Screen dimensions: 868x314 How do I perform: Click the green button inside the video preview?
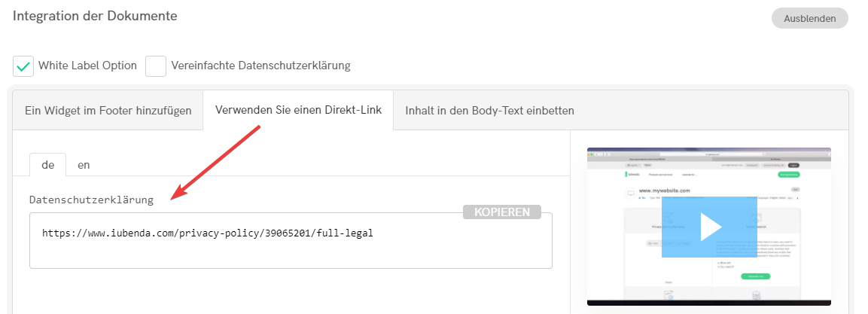tap(754, 277)
